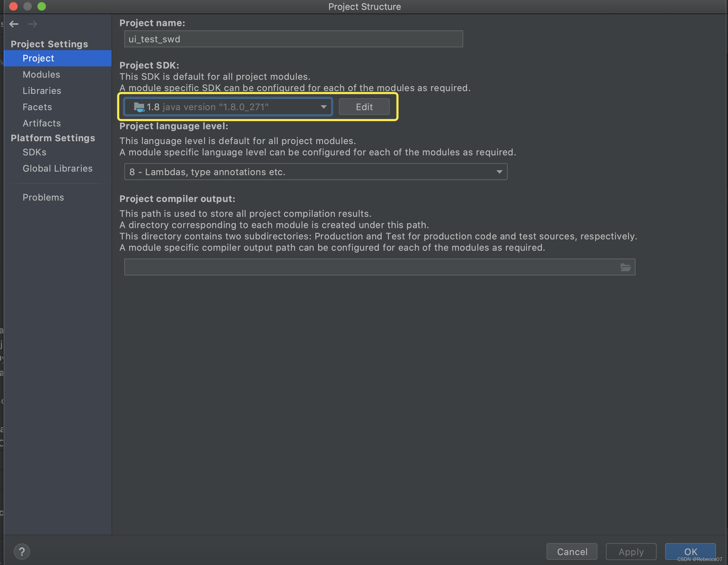Click the back navigation arrow
Screen dimensions: 728x565
pos(14,24)
